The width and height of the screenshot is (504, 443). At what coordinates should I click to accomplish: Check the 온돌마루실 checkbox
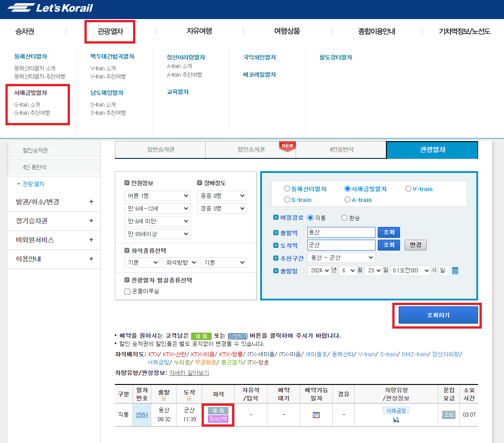point(127,291)
